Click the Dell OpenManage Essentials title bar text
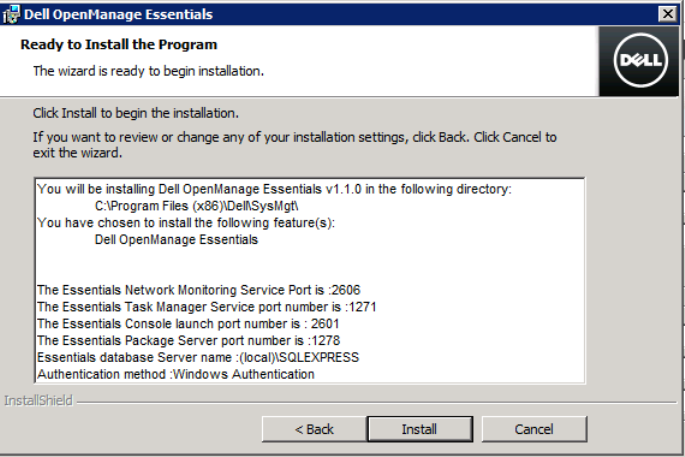 pyautogui.click(x=118, y=14)
